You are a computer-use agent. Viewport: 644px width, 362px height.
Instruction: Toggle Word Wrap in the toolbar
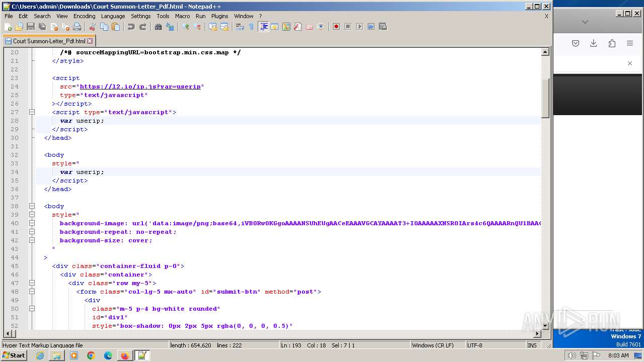coord(240,27)
